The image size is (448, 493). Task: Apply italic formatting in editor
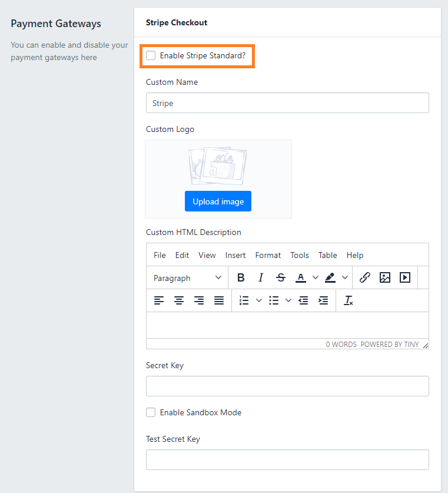pos(261,277)
